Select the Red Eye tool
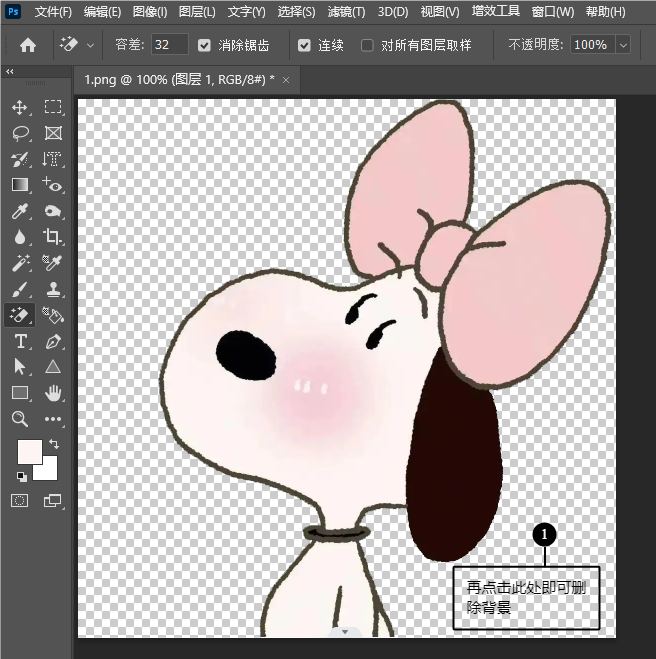 [53, 185]
